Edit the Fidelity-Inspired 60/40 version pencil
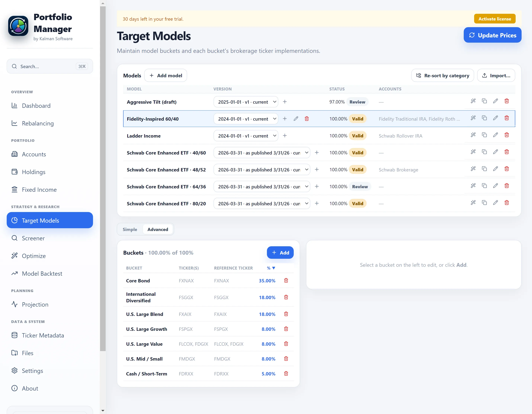The image size is (532, 414). (x=296, y=119)
